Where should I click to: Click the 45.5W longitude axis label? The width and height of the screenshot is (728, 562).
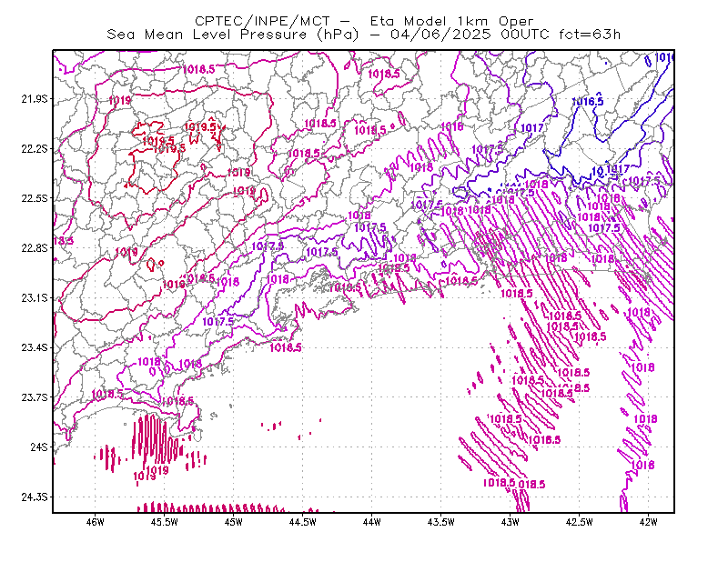165,522
